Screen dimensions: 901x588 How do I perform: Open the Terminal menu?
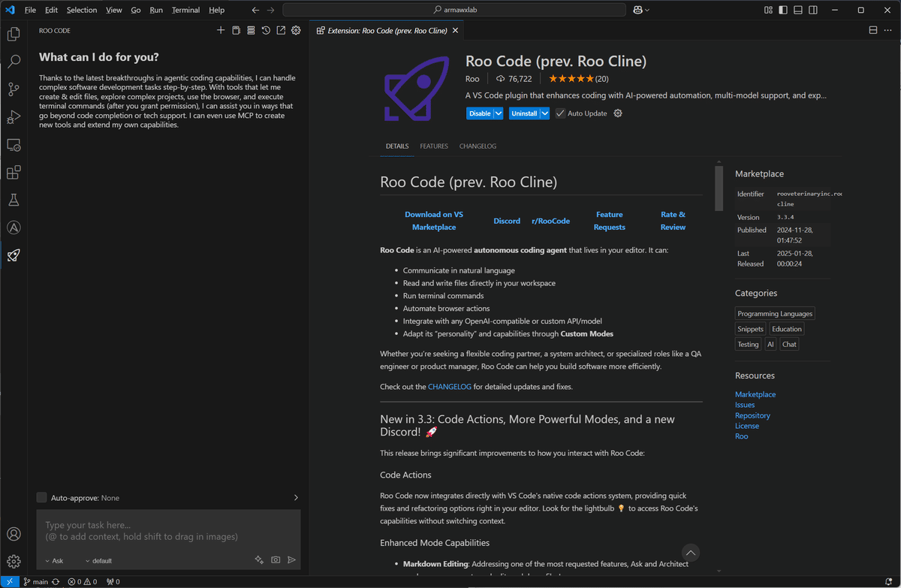(184, 10)
